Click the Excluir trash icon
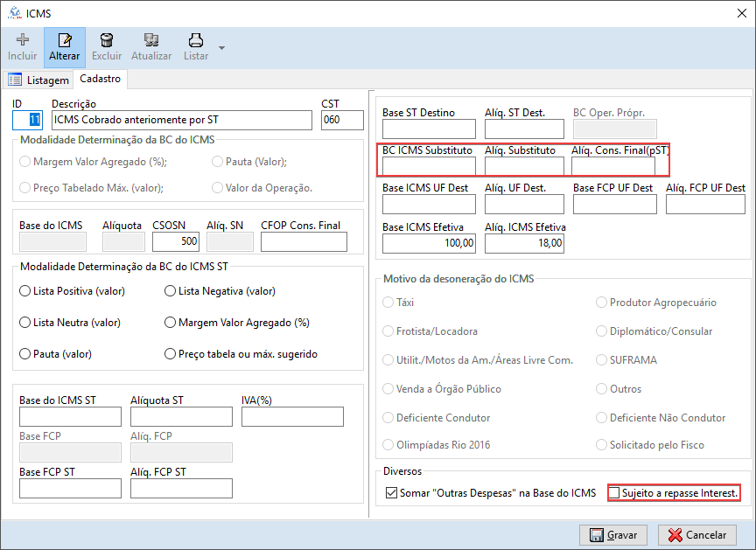The height and width of the screenshot is (550, 756). (x=107, y=41)
